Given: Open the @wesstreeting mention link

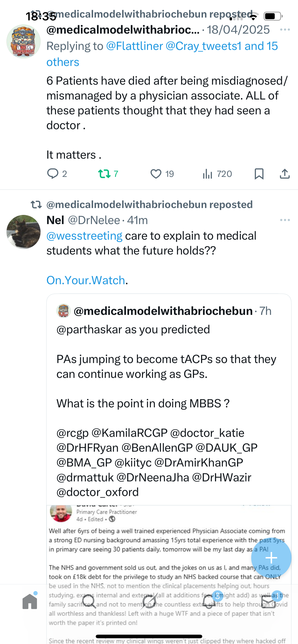Looking at the screenshot, I should point(84,236).
